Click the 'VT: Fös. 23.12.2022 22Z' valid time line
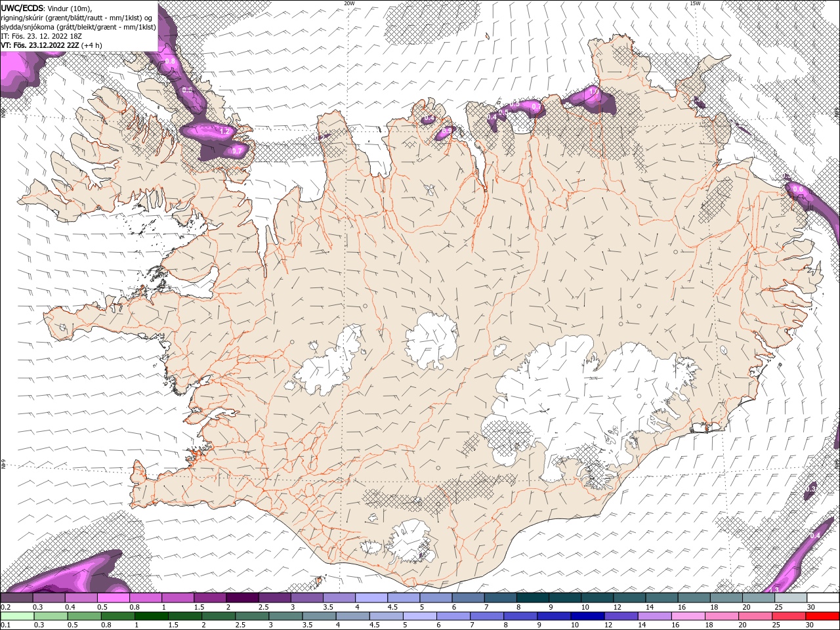Screen dimensions: 840x630 [40, 45]
